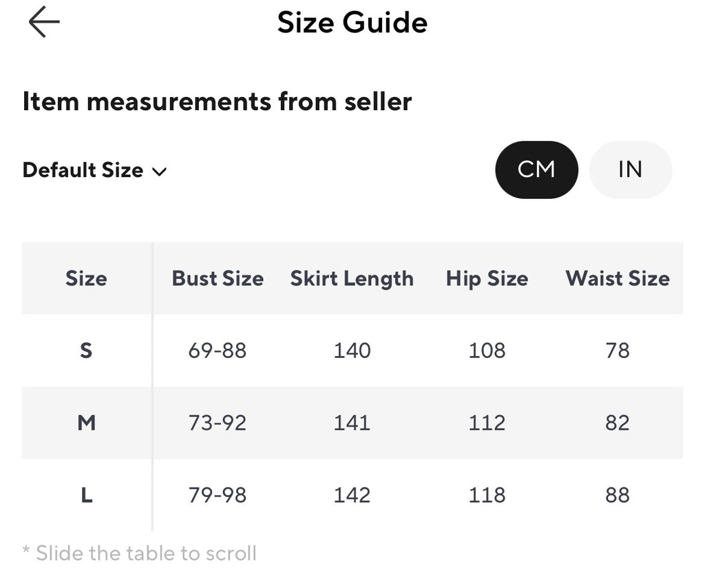705x588 pixels.
Task: Click the Size Guide page title
Action: coord(352,22)
